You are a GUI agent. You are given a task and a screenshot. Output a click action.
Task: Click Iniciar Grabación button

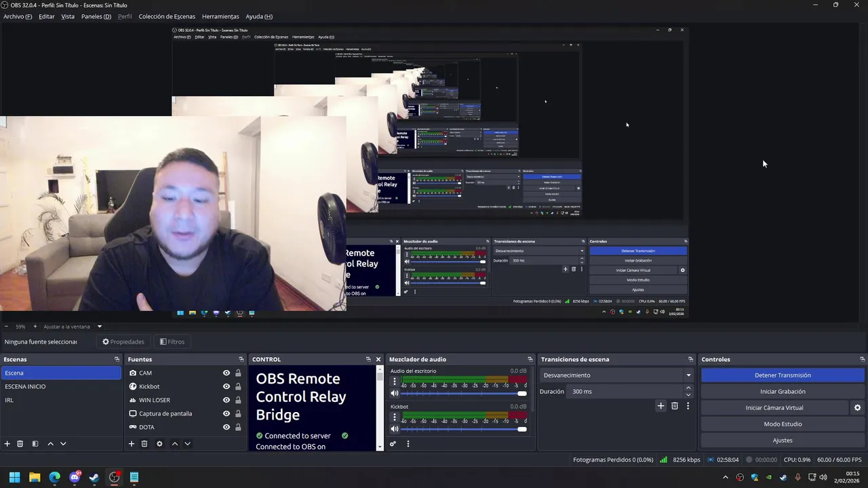(x=783, y=392)
